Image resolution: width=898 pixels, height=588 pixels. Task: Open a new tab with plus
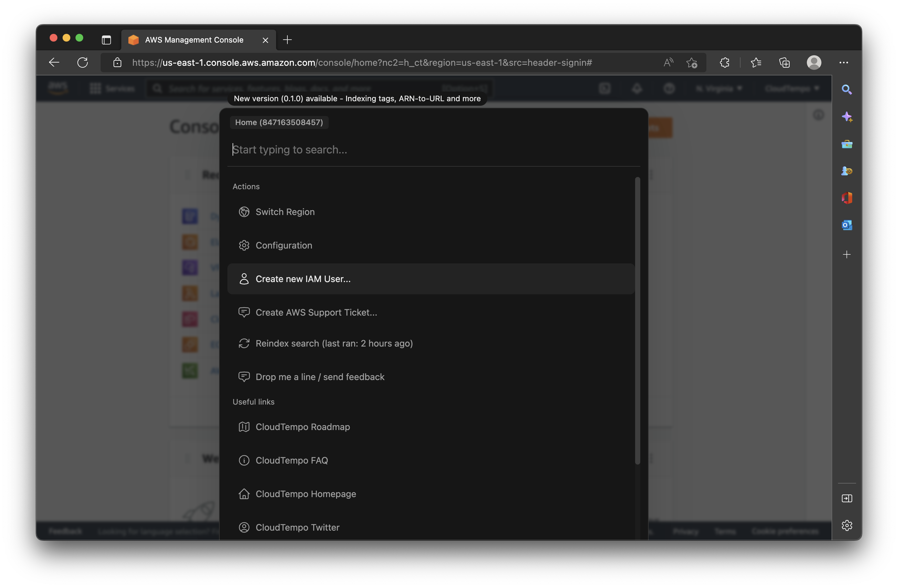(x=287, y=40)
